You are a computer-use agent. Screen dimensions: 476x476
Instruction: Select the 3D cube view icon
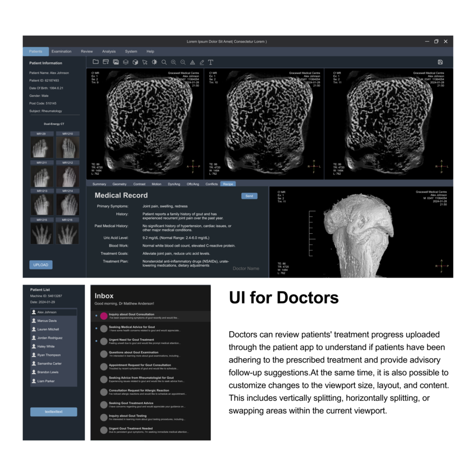point(135,62)
